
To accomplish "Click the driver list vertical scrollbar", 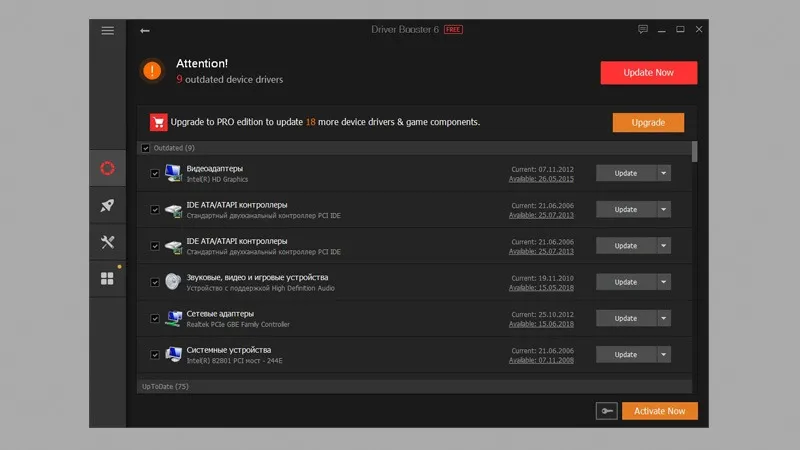I will [x=694, y=152].
